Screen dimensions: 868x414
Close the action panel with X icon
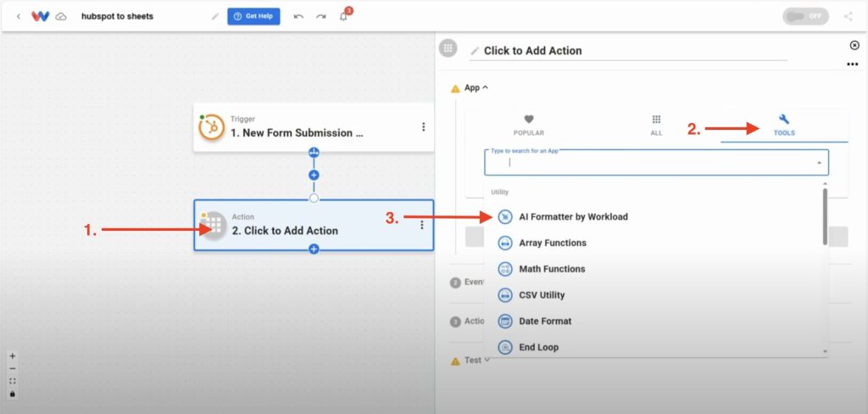(854, 45)
